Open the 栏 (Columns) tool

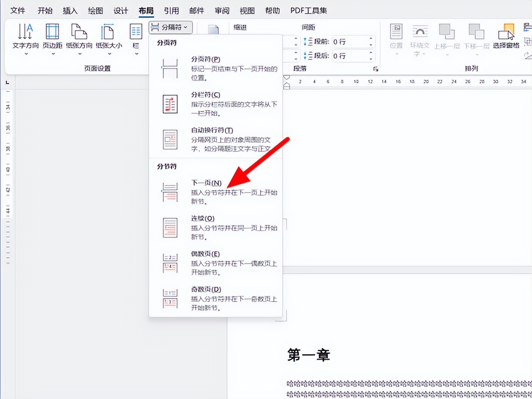(x=135, y=37)
